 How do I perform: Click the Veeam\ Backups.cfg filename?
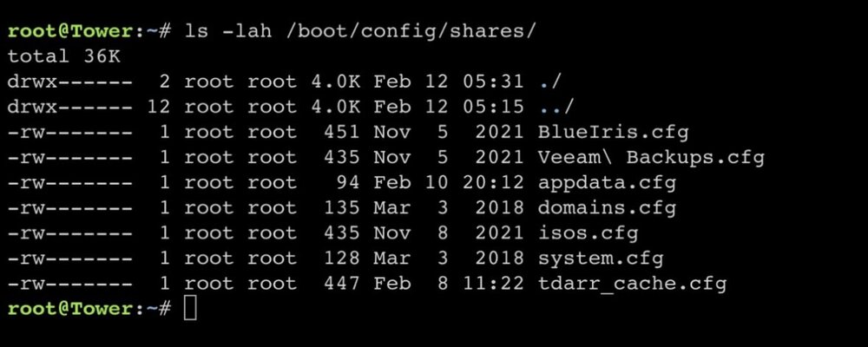(650, 158)
